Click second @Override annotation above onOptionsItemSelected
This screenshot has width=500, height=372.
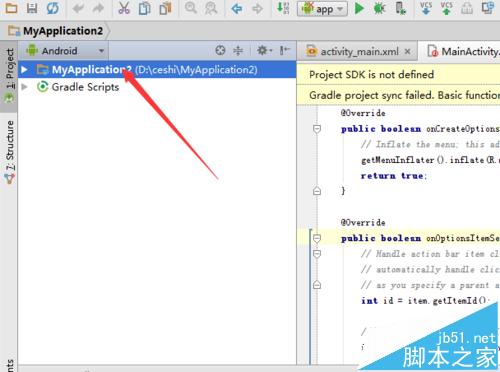[363, 222]
